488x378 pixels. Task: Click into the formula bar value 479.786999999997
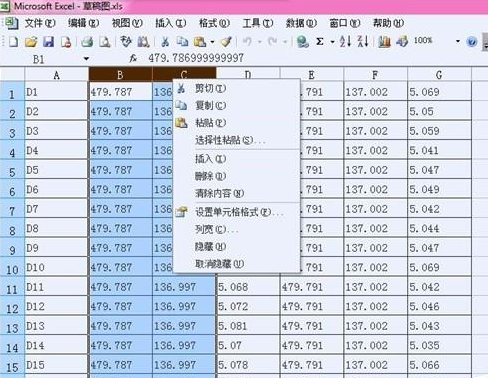(196, 58)
